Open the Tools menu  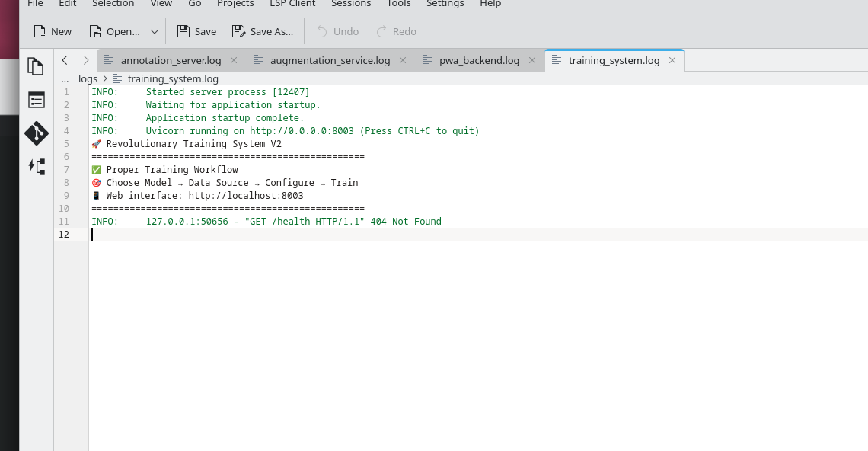point(398,3)
